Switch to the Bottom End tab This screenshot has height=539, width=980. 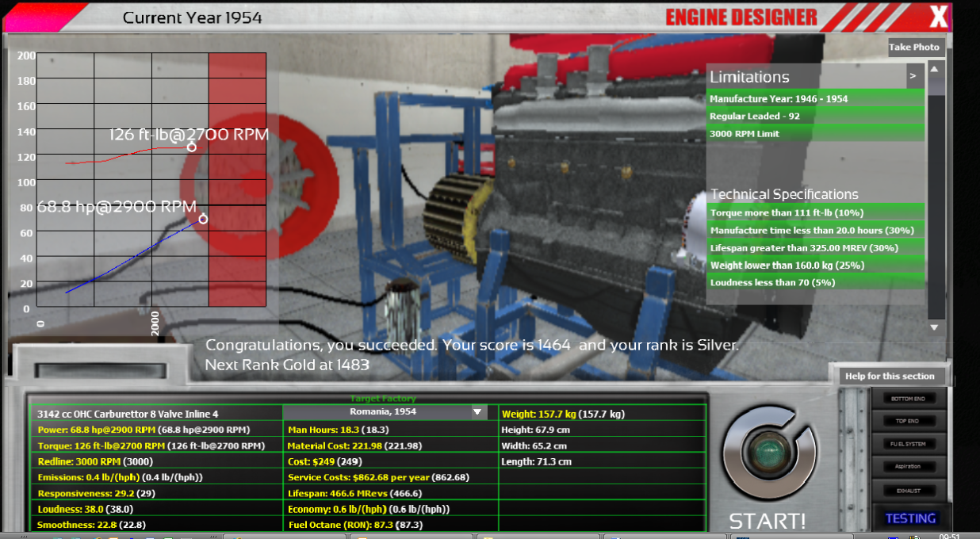[907, 398]
